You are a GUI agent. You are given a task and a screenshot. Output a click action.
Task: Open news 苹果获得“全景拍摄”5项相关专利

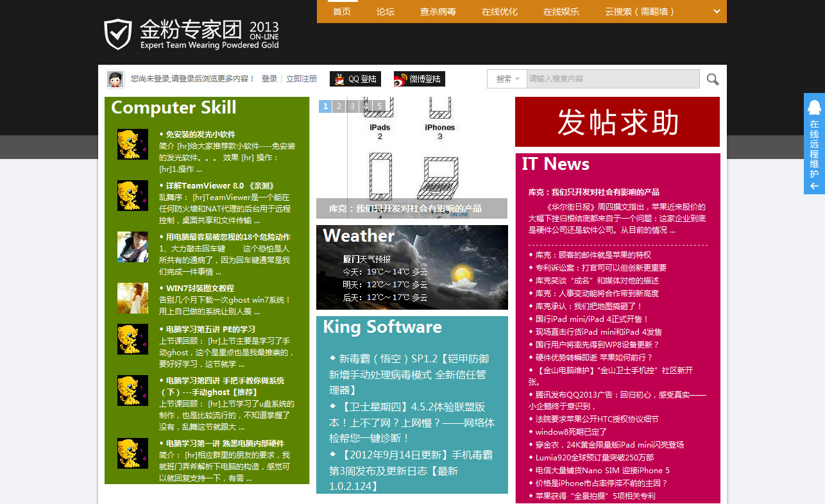click(x=595, y=496)
